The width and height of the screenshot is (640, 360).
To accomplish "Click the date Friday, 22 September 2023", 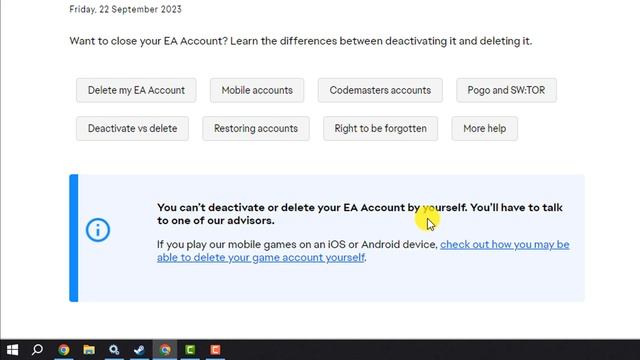I will [125, 9].
